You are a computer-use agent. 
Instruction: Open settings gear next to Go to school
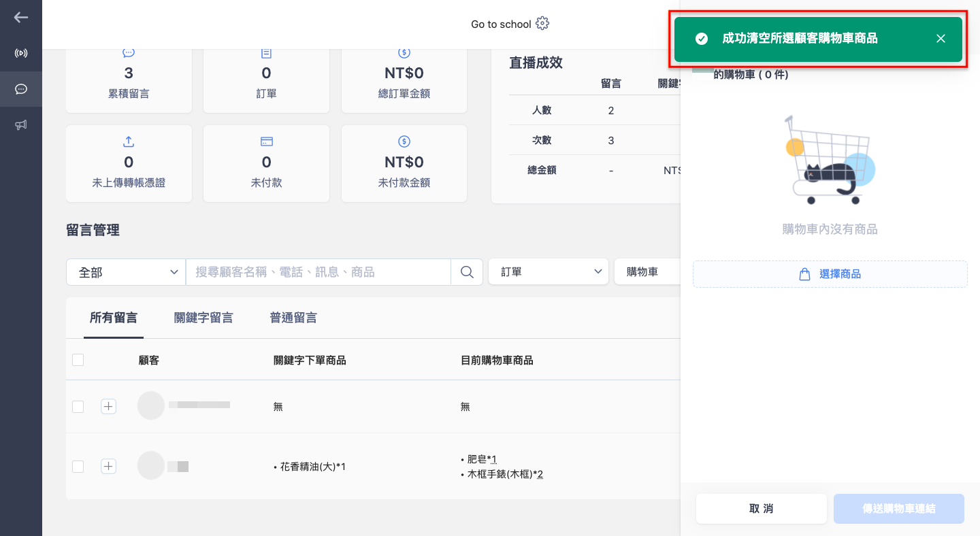542,24
